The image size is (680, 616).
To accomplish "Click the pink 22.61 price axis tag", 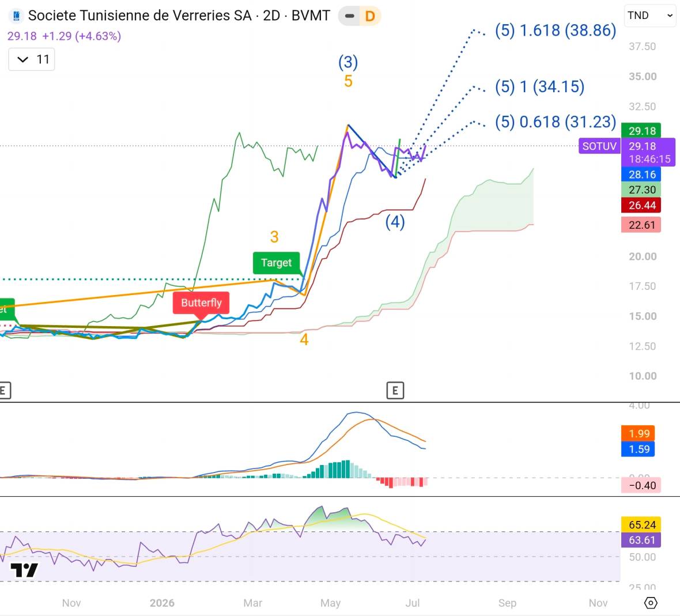I will 641,225.
